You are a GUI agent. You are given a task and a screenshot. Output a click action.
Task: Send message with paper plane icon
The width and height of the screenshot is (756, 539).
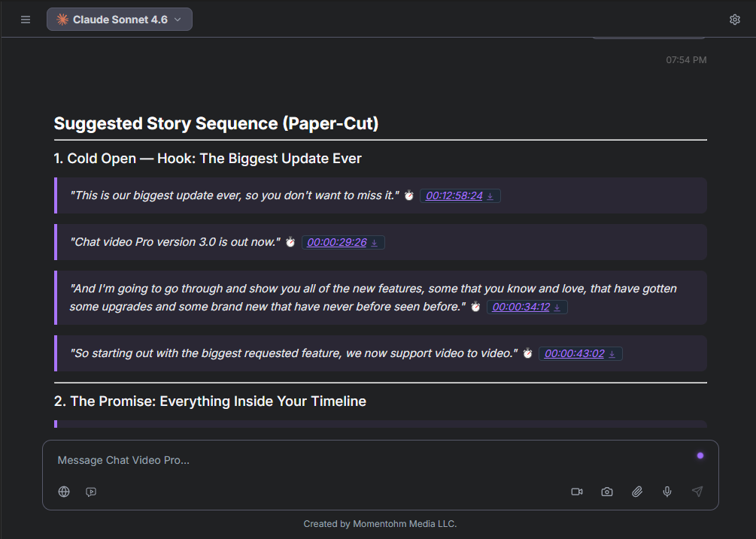click(697, 492)
